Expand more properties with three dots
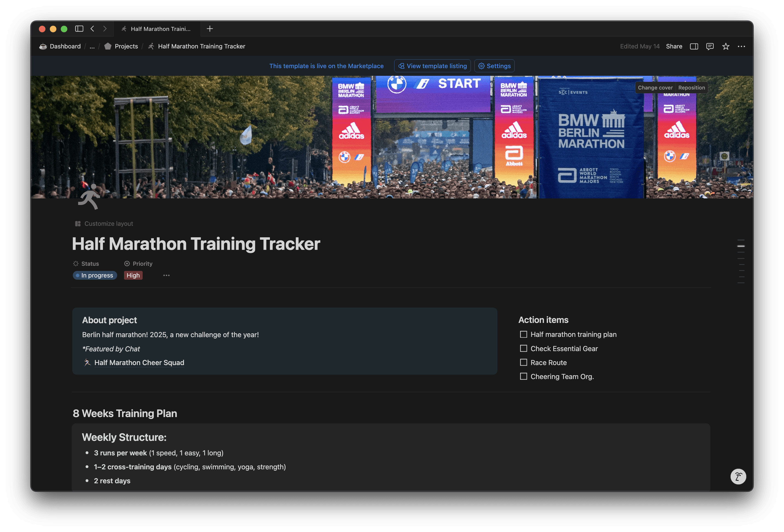The width and height of the screenshot is (784, 532). point(166,275)
